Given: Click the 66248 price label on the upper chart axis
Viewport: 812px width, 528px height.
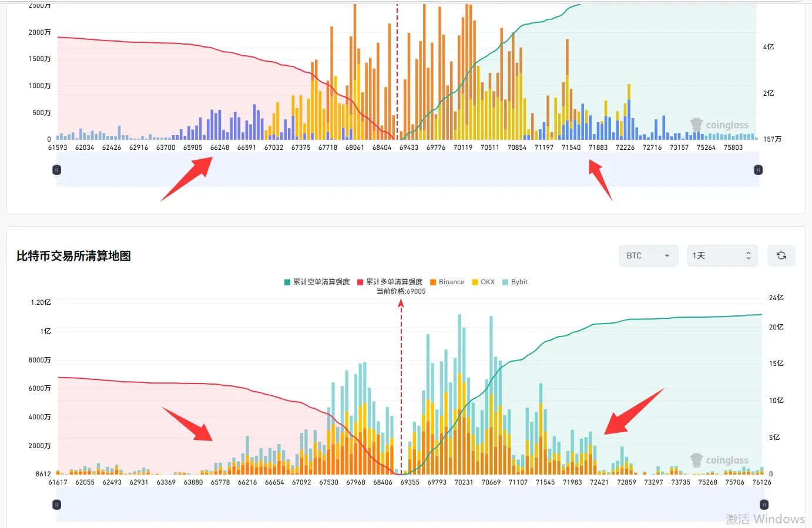Looking at the screenshot, I should coord(220,147).
